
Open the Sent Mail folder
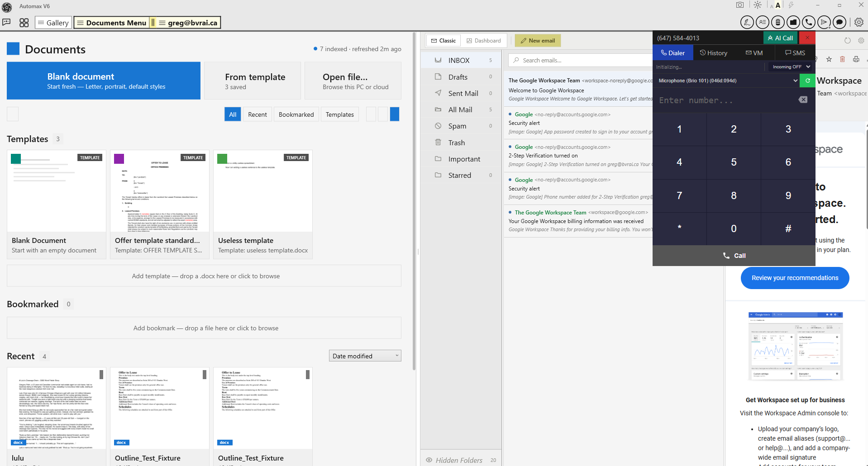461,93
